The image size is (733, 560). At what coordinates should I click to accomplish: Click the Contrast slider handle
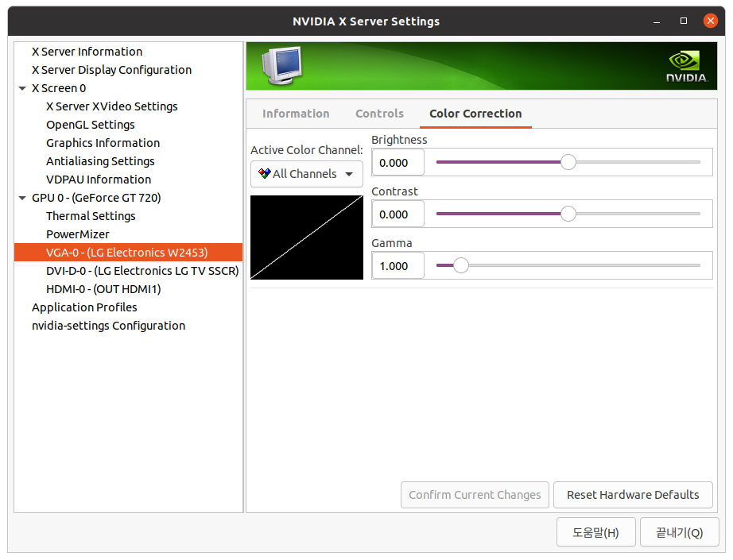coord(568,214)
